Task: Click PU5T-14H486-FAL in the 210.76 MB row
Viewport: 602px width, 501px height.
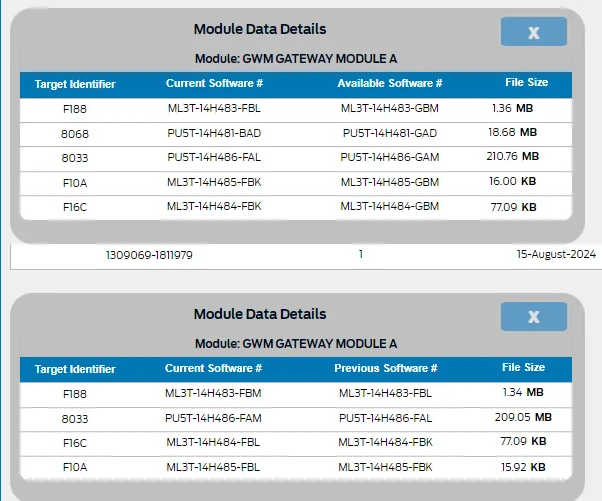Action: tap(214, 157)
